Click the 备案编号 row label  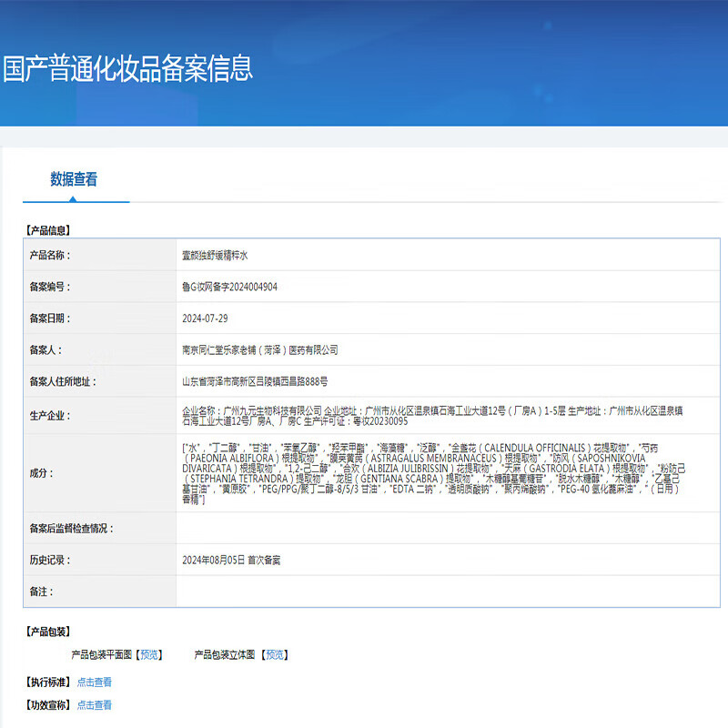[50, 287]
